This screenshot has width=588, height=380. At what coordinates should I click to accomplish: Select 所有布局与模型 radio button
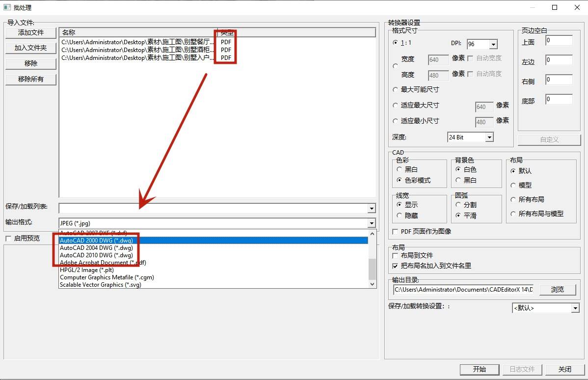pos(513,214)
